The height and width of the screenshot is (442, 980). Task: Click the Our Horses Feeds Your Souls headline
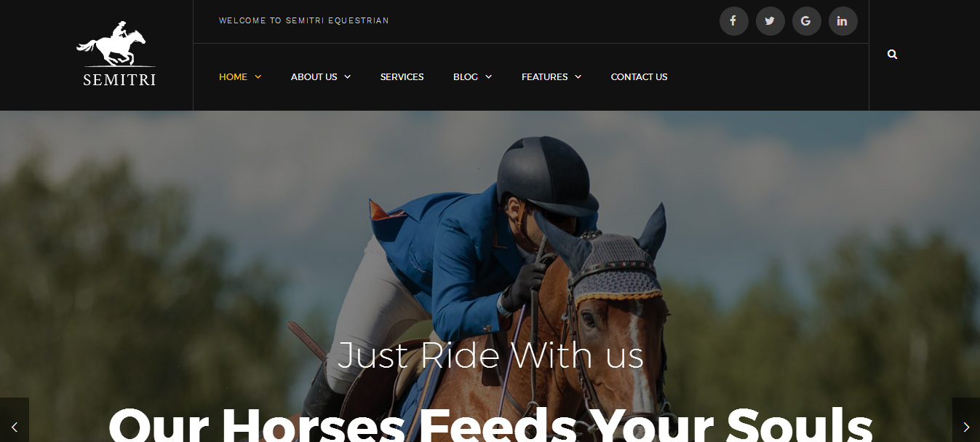(490, 422)
